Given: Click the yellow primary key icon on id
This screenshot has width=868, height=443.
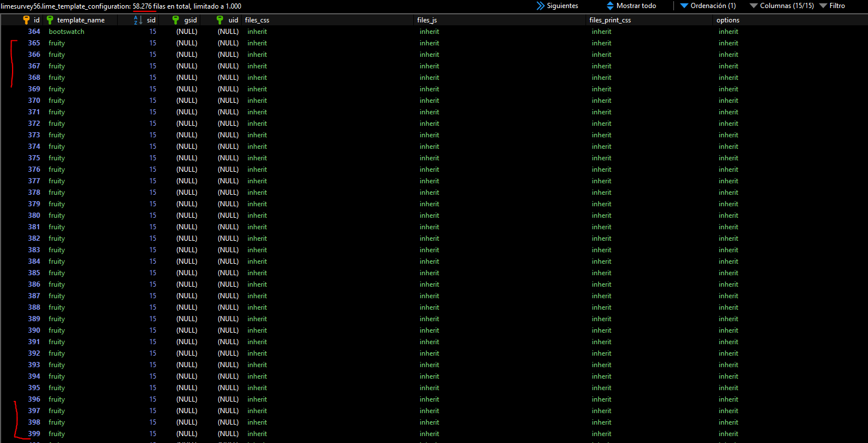Looking at the screenshot, I should coord(26,20).
